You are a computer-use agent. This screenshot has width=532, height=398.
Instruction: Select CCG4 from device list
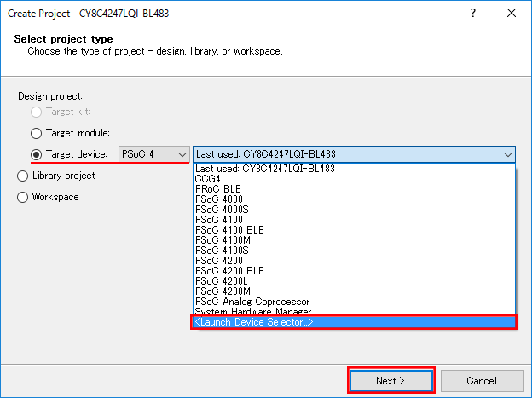354,179
